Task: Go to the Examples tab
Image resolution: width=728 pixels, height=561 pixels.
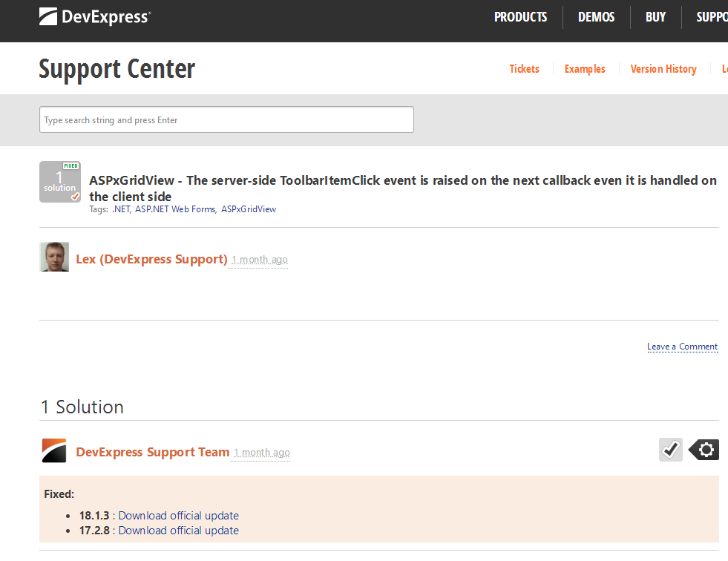Action: (x=585, y=69)
